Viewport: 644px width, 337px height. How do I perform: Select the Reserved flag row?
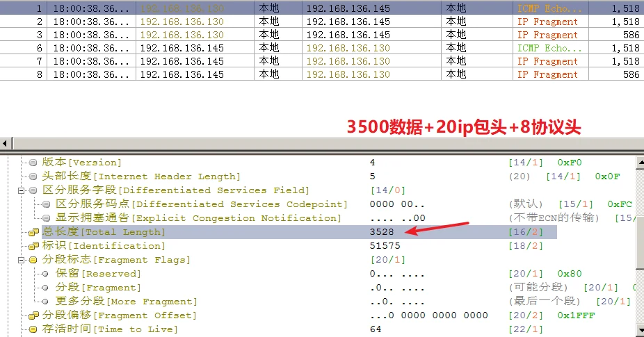pos(98,274)
